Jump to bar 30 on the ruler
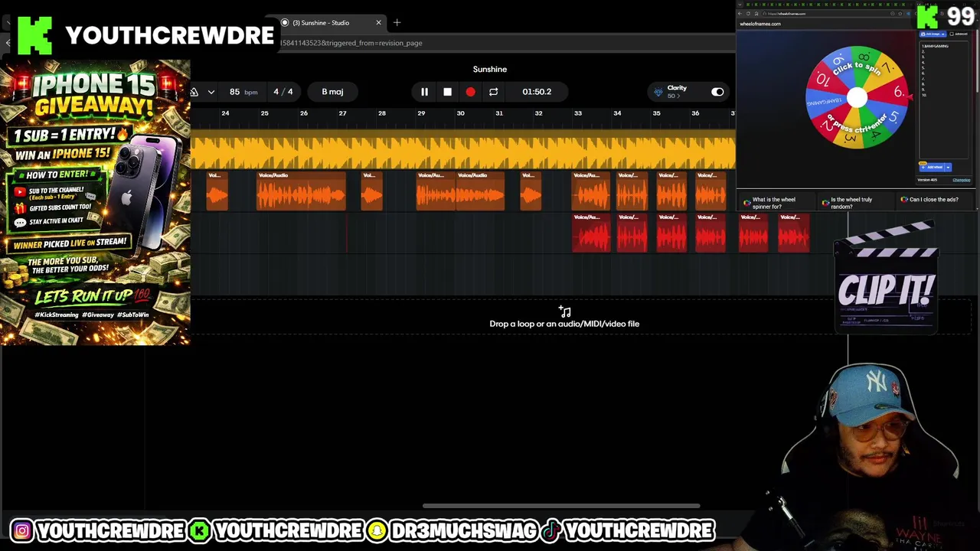The width and height of the screenshot is (980, 551). [460, 113]
